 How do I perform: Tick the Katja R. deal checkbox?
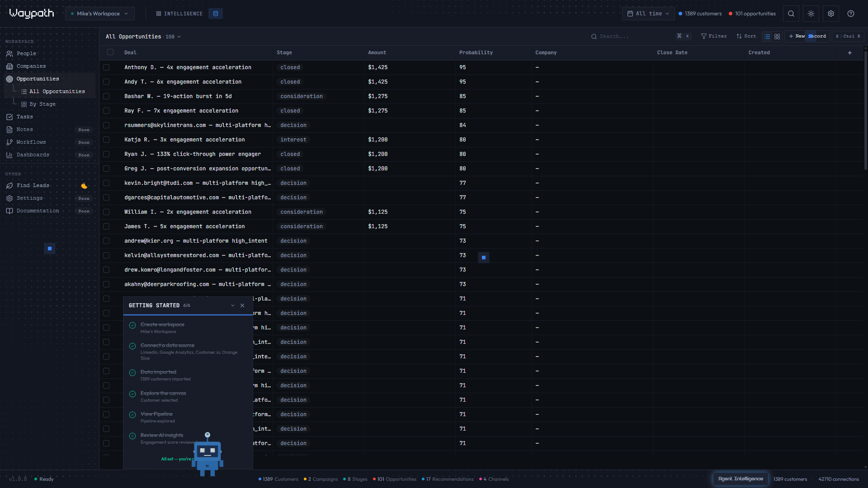pyautogui.click(x=106, y=140)
